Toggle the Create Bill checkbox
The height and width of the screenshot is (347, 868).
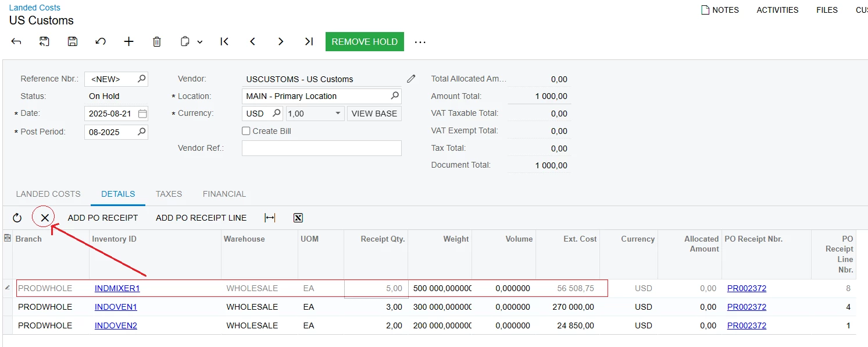[246, 131]
